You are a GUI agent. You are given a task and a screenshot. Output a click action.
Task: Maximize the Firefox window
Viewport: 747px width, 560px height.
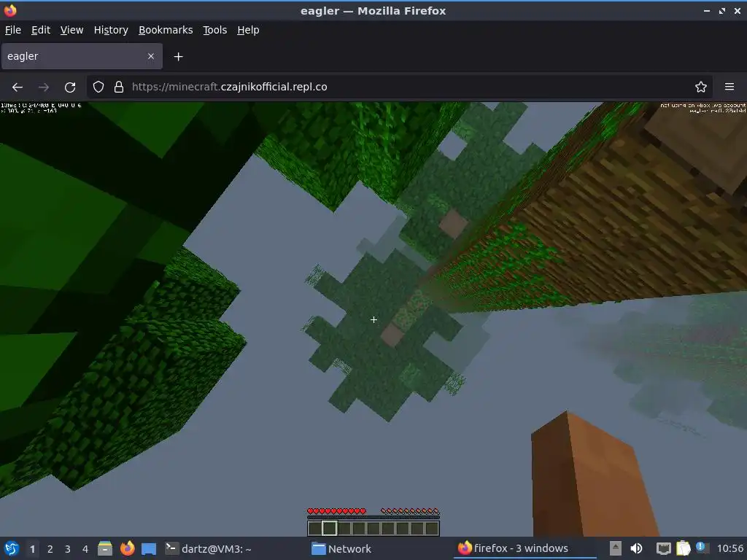(721, 10)
